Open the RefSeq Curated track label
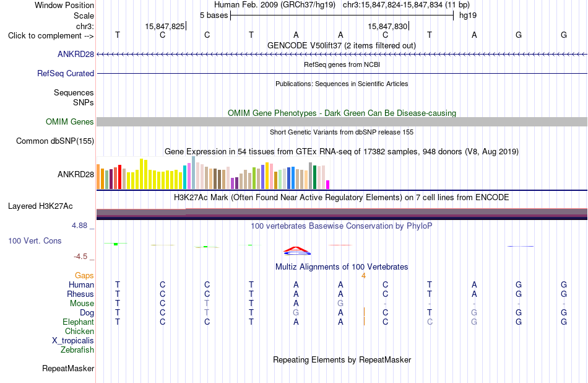The image size is (588, 383). (65, 73)
